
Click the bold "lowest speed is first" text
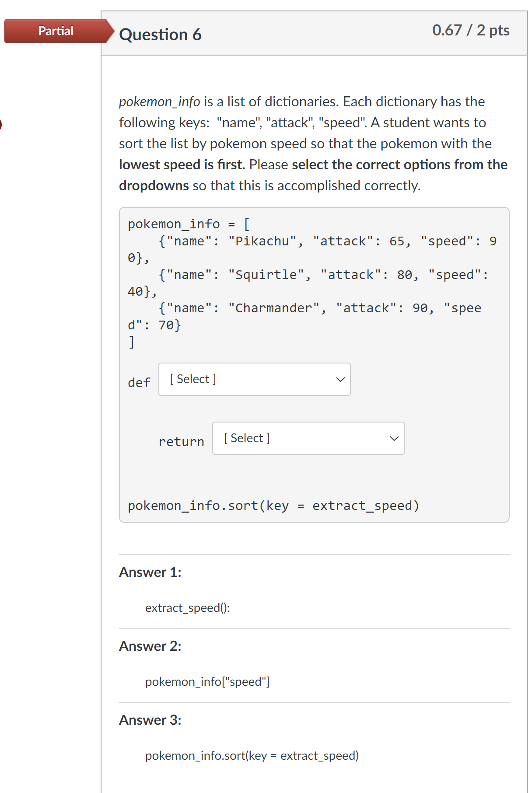click(x=182, y=165)
